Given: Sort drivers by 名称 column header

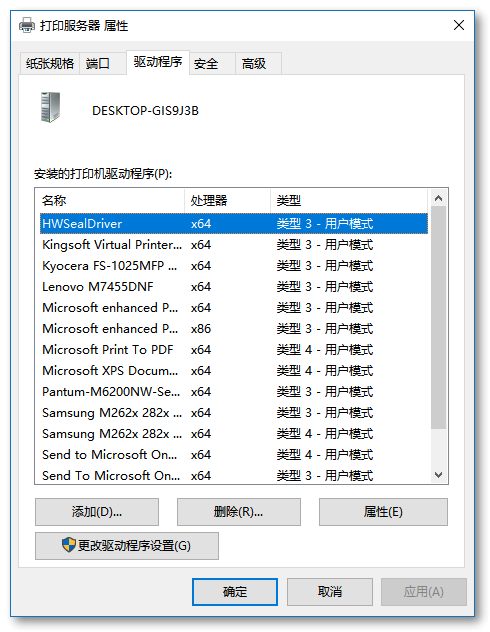Looking at the screenshot, I should pos(110,200).
